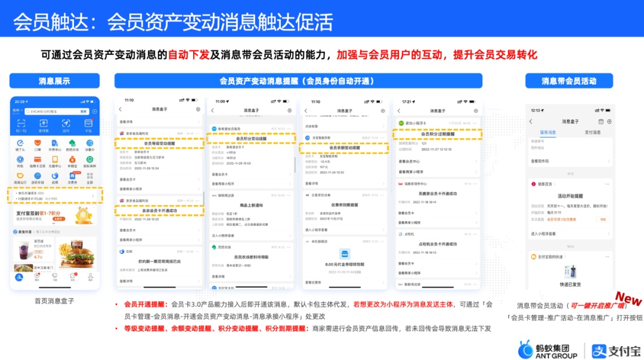The width and height of the screenshot is (644, 360).
Task: Go back on the 会员积分过期提醒 phone
Action: (x=399, y=111)
